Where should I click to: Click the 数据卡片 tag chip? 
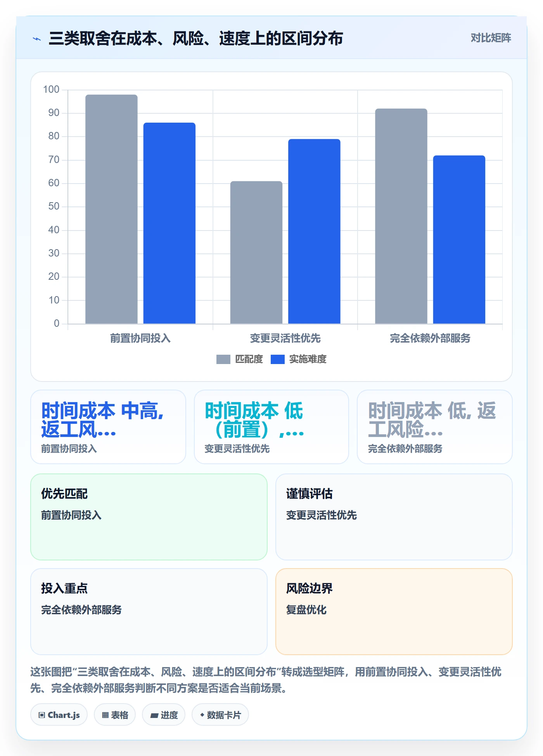click(x=220, y=715)
